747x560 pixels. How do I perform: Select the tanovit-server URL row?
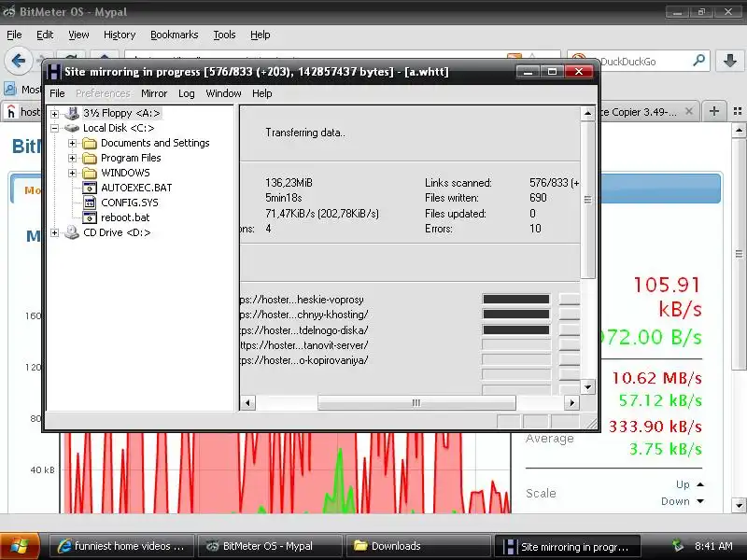click(x=304, y=345)
